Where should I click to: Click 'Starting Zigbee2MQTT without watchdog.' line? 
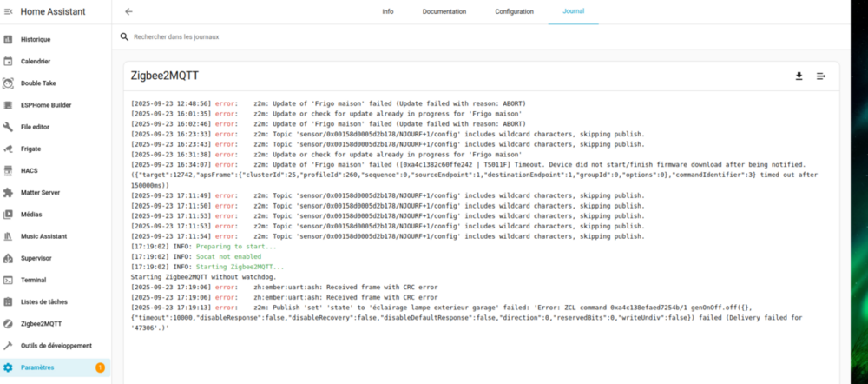(x=203, y=277)
